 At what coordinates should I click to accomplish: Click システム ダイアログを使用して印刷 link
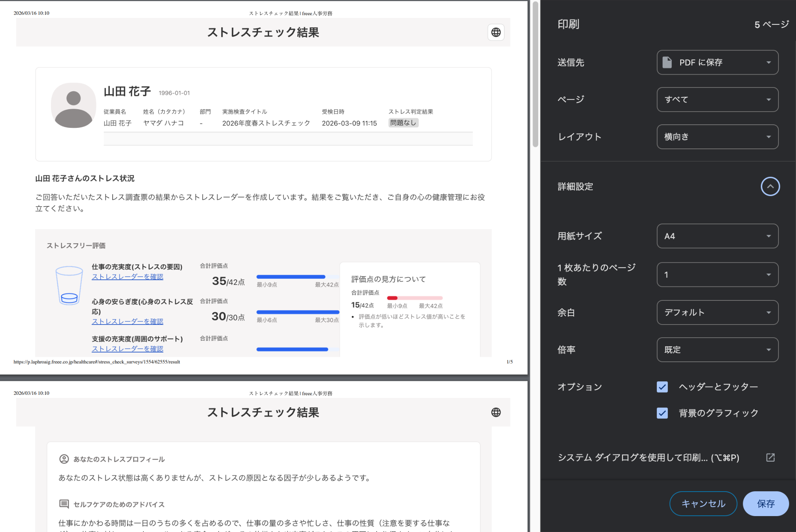(648, 457)
